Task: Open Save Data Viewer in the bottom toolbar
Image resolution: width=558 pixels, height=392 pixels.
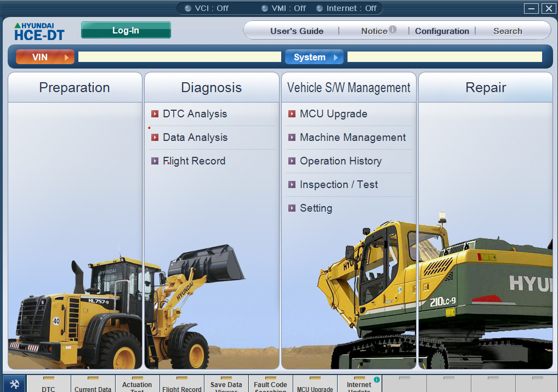Action: 226,384
